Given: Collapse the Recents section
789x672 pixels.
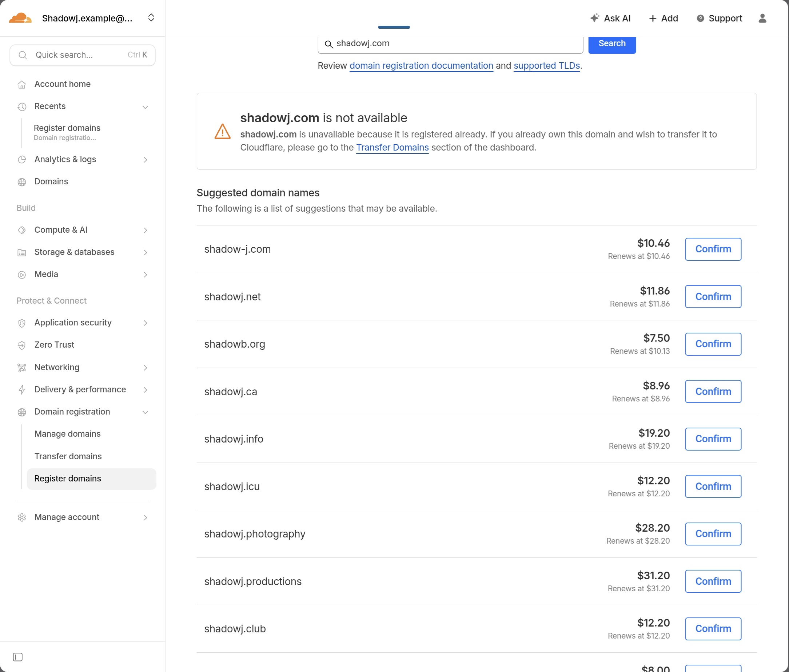Looking at the screenshot, I should pos(145,107).
